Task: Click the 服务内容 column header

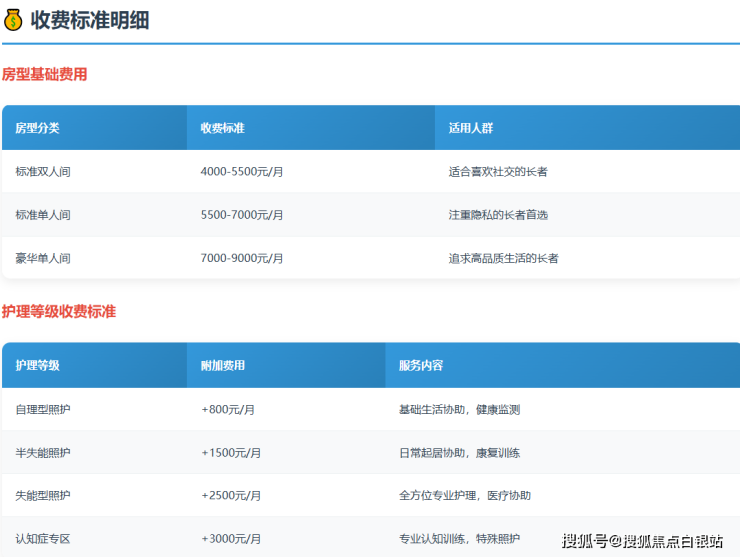Action: click(420, 366)
